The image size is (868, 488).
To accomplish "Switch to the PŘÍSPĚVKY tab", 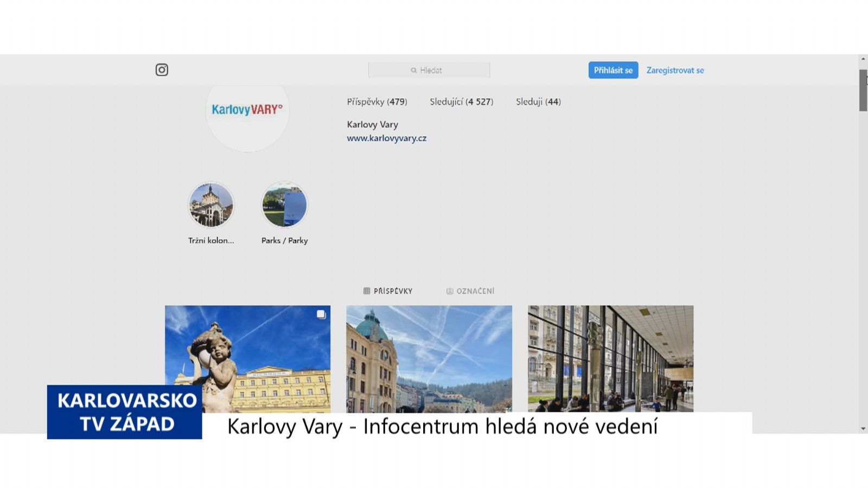I will 388,291.
